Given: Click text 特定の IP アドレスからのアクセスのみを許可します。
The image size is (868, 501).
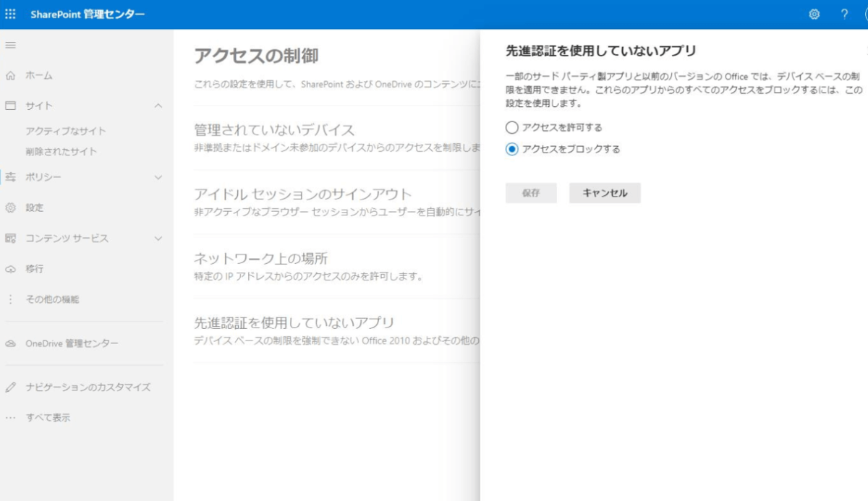Looking at the screenshot, I should (x=308, y=276).
